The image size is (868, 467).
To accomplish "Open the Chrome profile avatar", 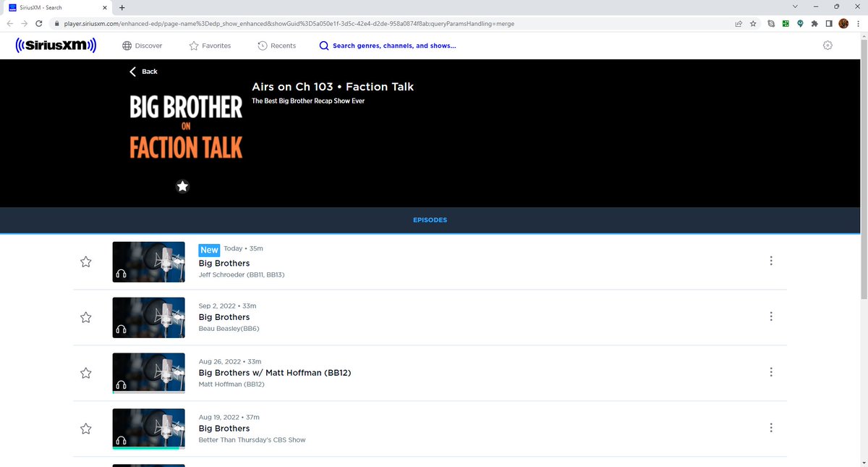I will pyautogui.click(x=843, y=23).
